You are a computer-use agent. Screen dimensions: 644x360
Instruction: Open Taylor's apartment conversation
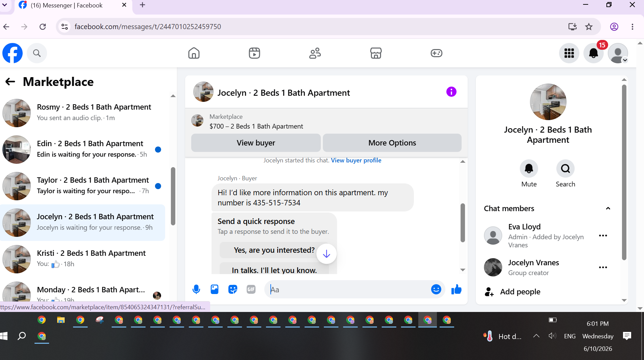(x=83, y=186)
